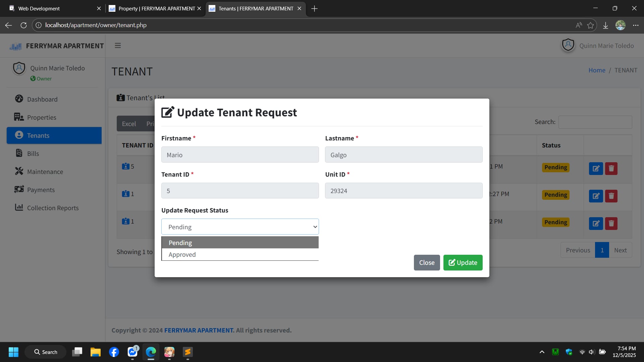Click the hamburger sidebar toggle icon

[x=118, y=46]
